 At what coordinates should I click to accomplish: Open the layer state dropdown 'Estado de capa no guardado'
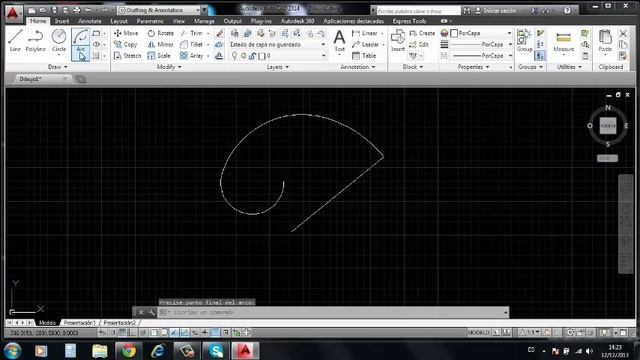[x=278, y=44]
